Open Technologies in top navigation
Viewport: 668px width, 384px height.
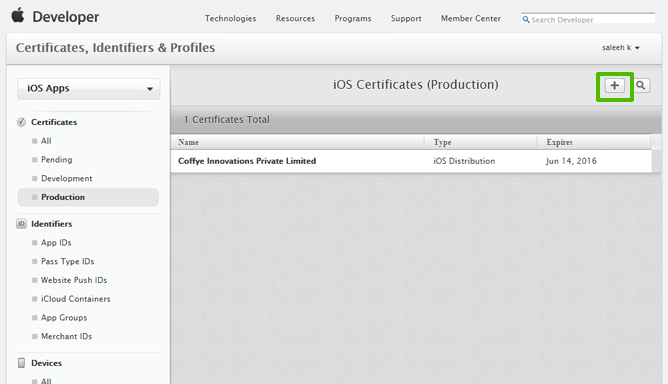pos(230,19)
